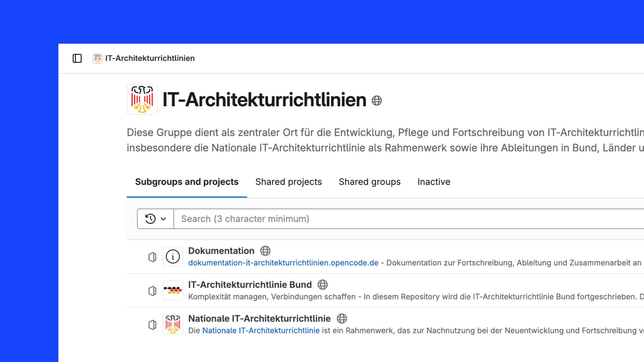Switch to the Shared projects tab
The width and height of the screenshot is (644, 362).
pos(288,182)
